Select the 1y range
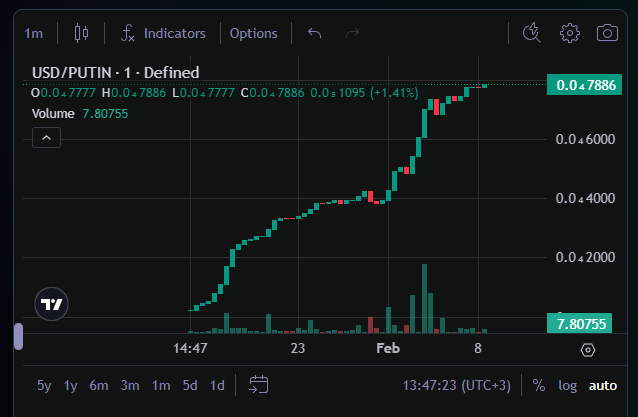638x417 pixels. (x=70, y=385)
